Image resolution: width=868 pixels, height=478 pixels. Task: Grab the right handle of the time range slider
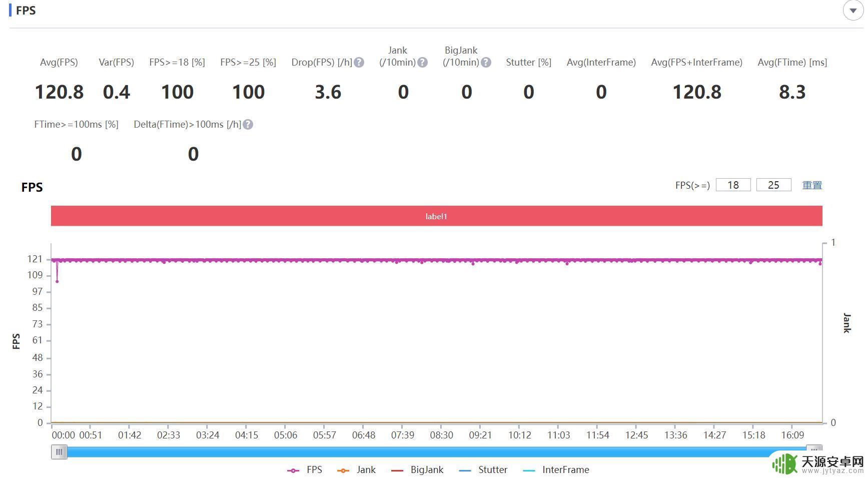click(814, 449)
